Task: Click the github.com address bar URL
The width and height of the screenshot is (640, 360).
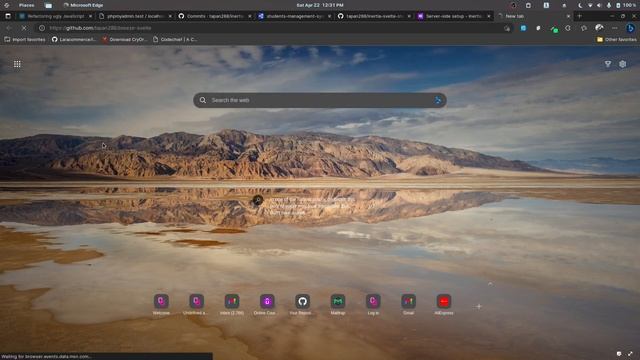Action: [100, 28]
